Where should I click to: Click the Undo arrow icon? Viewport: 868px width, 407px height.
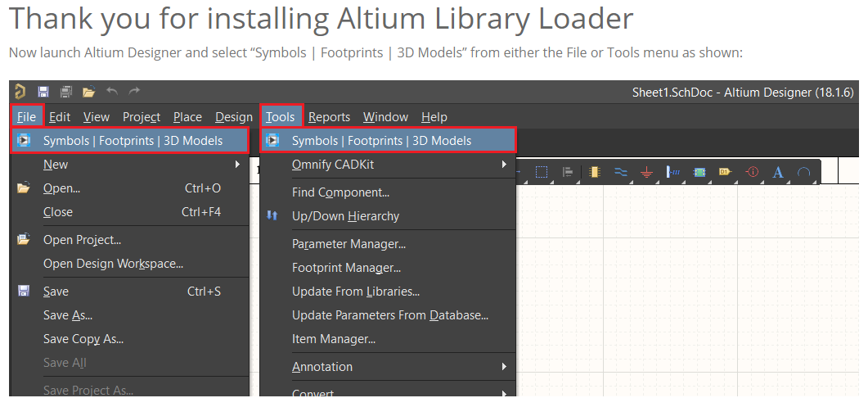(x=112, y=92)
